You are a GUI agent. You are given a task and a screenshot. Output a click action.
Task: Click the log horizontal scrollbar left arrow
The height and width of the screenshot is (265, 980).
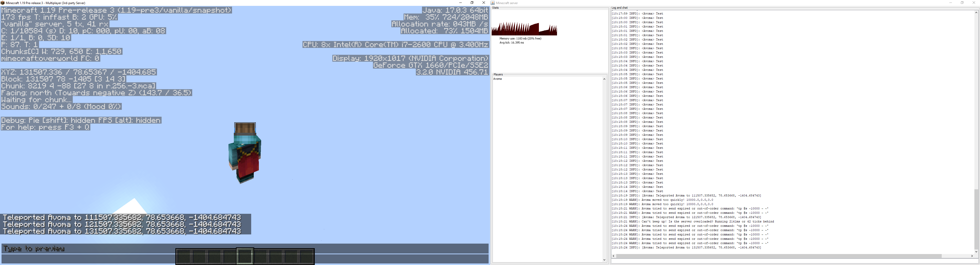coord(614,256)
